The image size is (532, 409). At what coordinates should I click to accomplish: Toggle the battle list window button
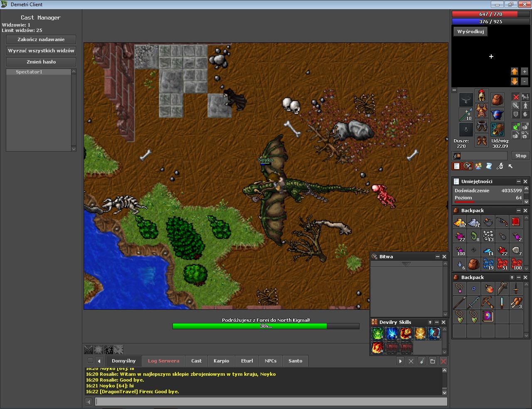click(468, 166)
